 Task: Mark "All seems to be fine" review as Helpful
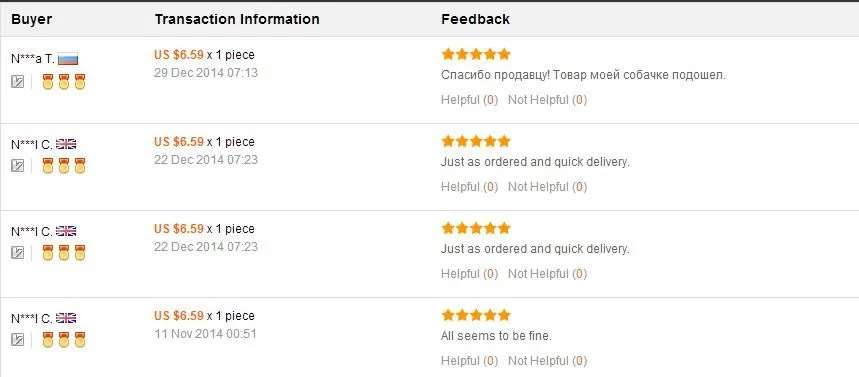pyautogui.click(x=469, y=361)
